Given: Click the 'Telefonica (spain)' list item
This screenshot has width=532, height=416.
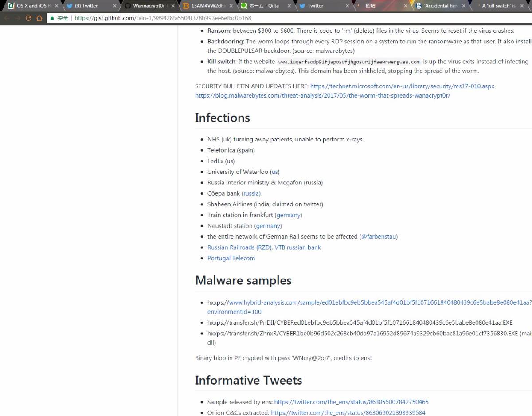Looking at the screenshot, I should pyautogui.click(x=231, y=150).
